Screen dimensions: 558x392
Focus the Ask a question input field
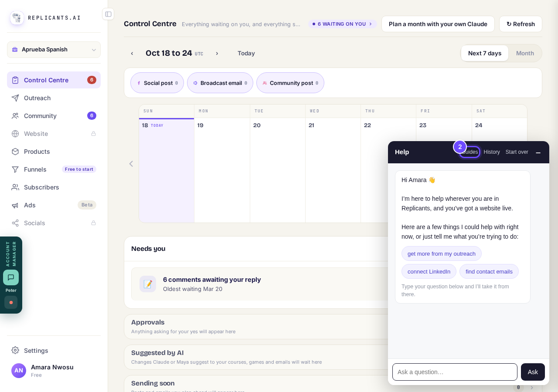click(x=455, y=372)
